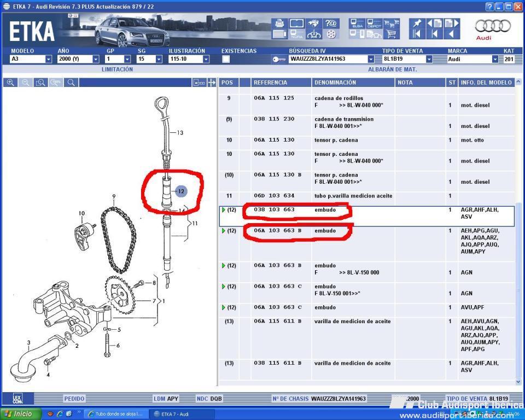Open the list view icon below print
This screenshot has width=525, height=420.
coord(279,34)
